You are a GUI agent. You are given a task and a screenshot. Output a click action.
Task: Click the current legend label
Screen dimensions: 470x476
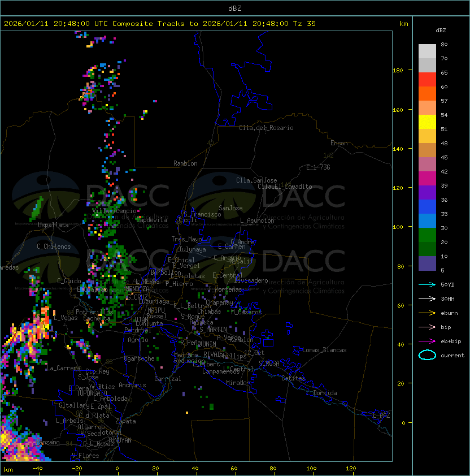point(452,355)
